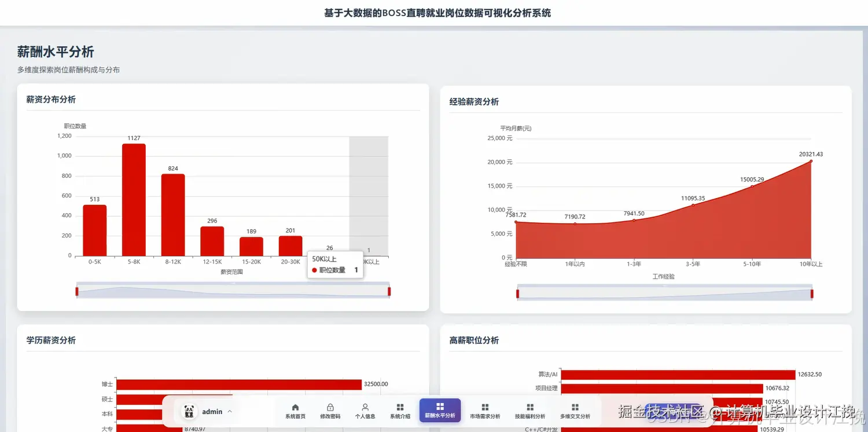Click the 5-8K x-axis label
The width and height of the screenshot is (868, 432).
[x=134, y=262]
